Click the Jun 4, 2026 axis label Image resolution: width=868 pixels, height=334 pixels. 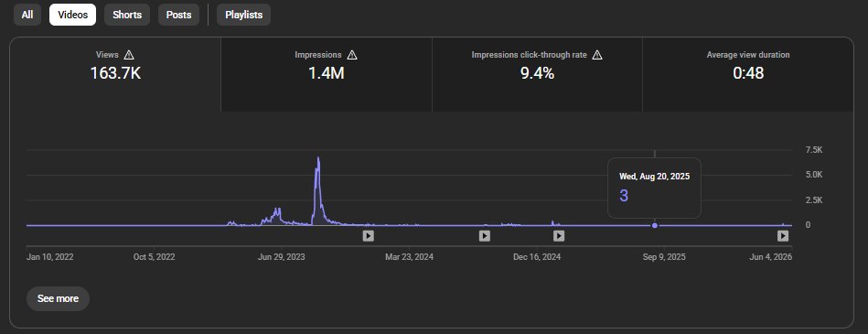tap(771, 257)
